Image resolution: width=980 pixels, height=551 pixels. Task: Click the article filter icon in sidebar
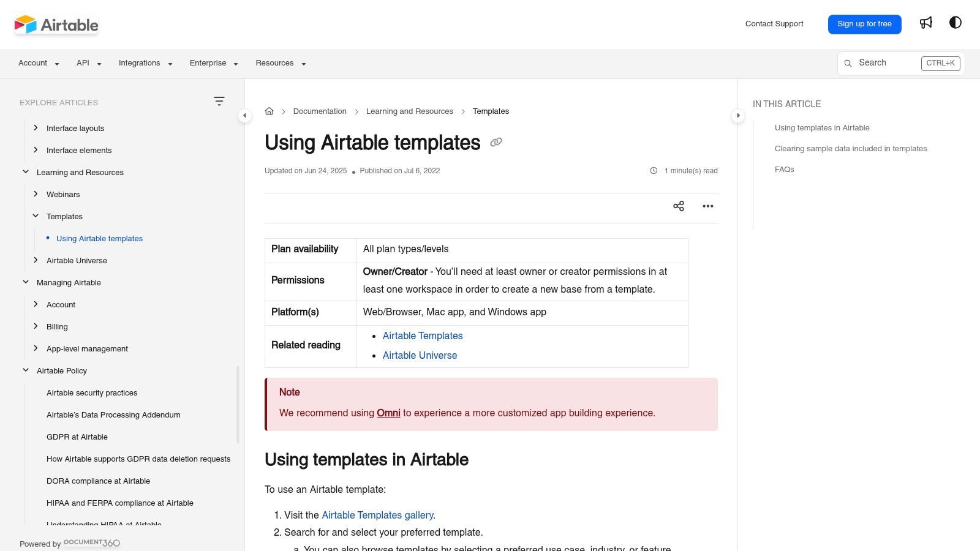point(219,100)
